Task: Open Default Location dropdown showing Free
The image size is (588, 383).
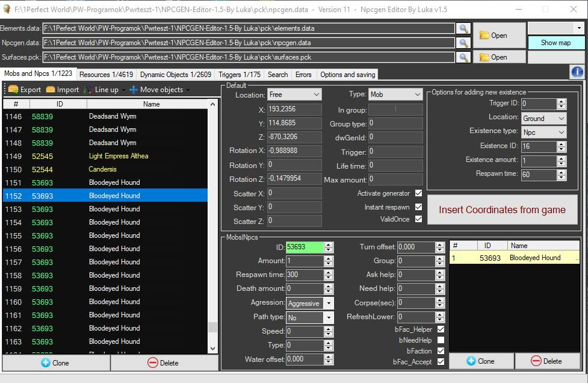Action: (x=294, y=95)
